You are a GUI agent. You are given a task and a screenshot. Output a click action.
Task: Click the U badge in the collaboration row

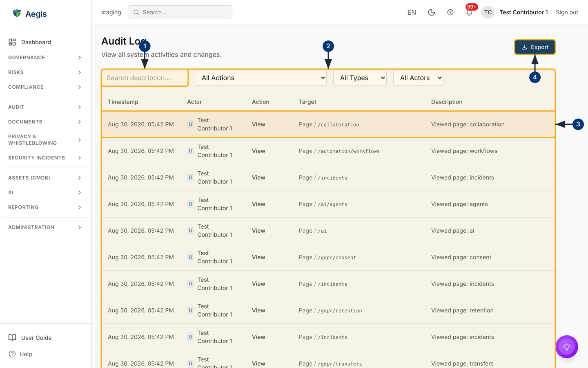coord(190,124)
